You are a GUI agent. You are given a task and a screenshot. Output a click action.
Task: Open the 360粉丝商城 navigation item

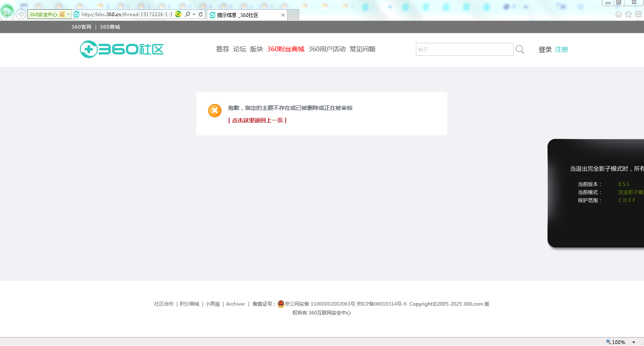(x=286, y=49)
